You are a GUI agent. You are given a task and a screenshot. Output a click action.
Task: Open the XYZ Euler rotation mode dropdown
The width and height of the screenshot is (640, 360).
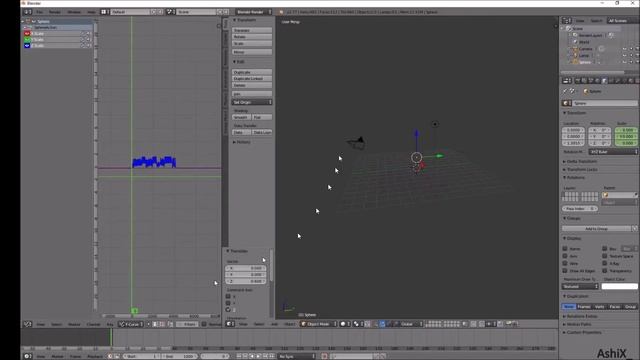click(x=613, y=152)
